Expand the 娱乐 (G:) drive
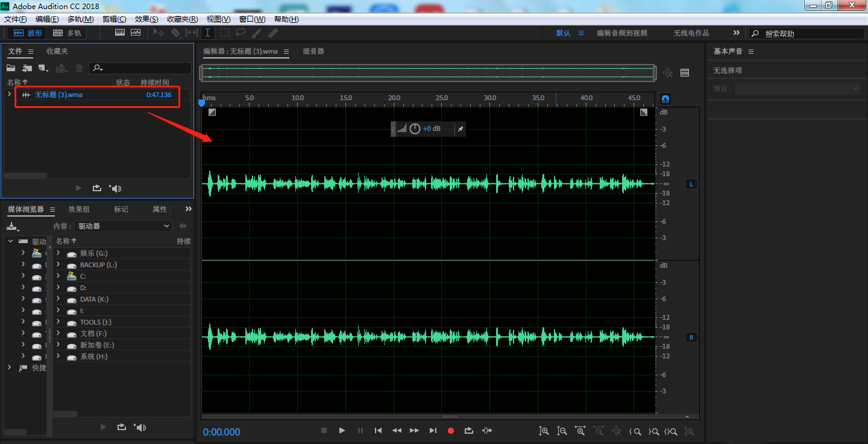868x444 pixels. [x=58, y=253]
